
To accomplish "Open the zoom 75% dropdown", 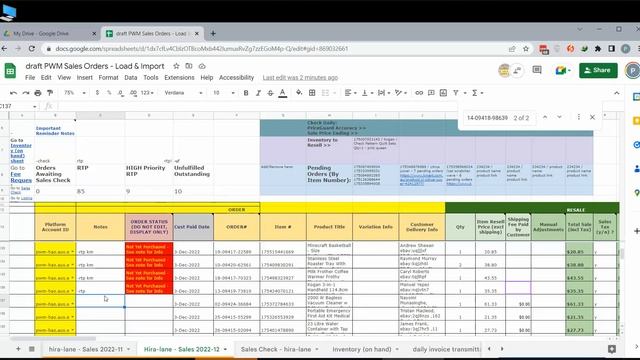I will click(x=75, y=93).
